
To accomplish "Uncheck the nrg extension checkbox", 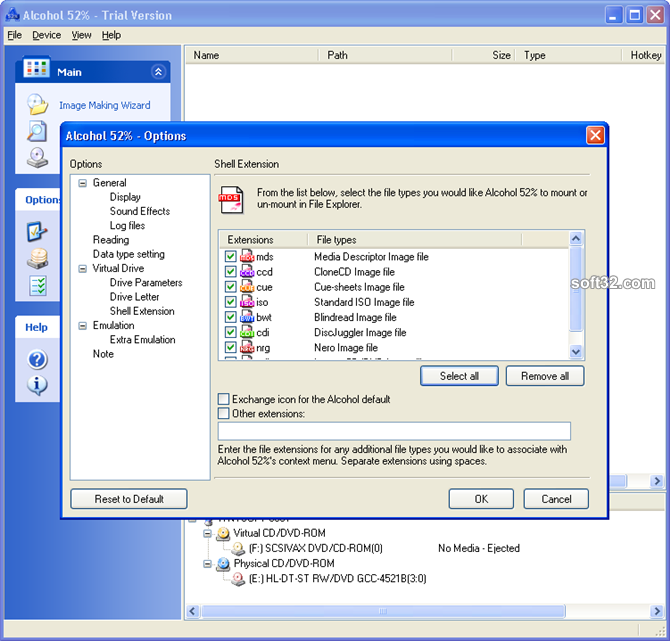I will tap(230, 347).
